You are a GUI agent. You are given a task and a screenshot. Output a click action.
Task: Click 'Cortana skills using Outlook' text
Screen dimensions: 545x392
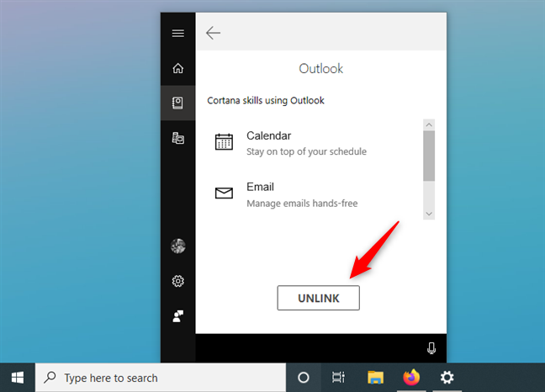pyautogui.click(x=266, y=100)
